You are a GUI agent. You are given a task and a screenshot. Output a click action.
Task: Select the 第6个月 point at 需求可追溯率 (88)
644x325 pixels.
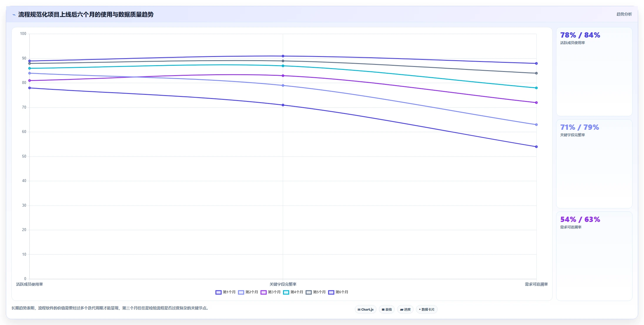(536, 63)
